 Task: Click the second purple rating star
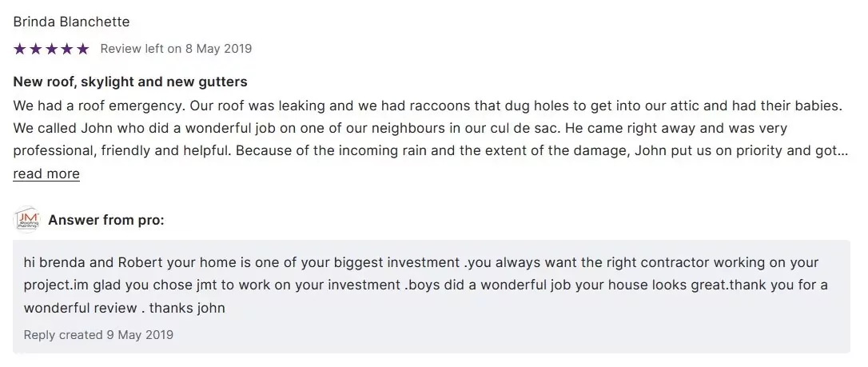36,49
